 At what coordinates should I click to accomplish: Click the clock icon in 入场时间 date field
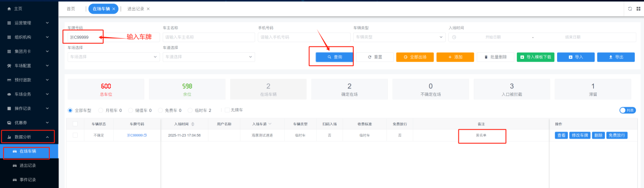[x=454, y=37]
